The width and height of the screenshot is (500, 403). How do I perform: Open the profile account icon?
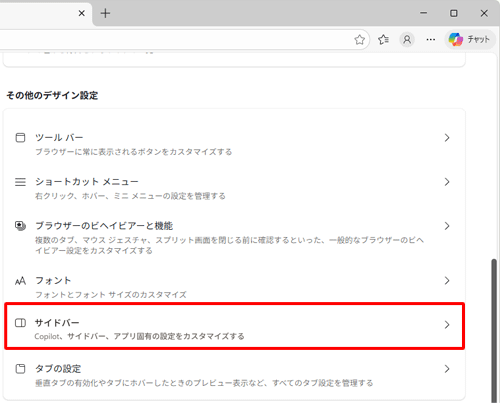[x=407, y=40]
